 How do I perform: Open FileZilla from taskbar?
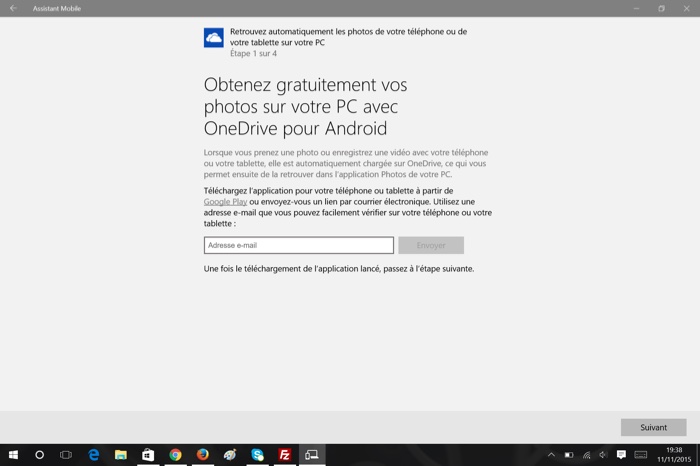coord(284,455)
